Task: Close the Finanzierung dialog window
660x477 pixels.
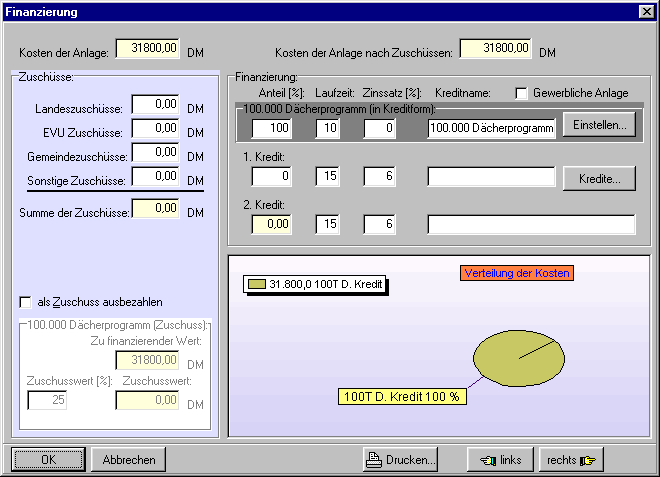Action: point(646,11)
